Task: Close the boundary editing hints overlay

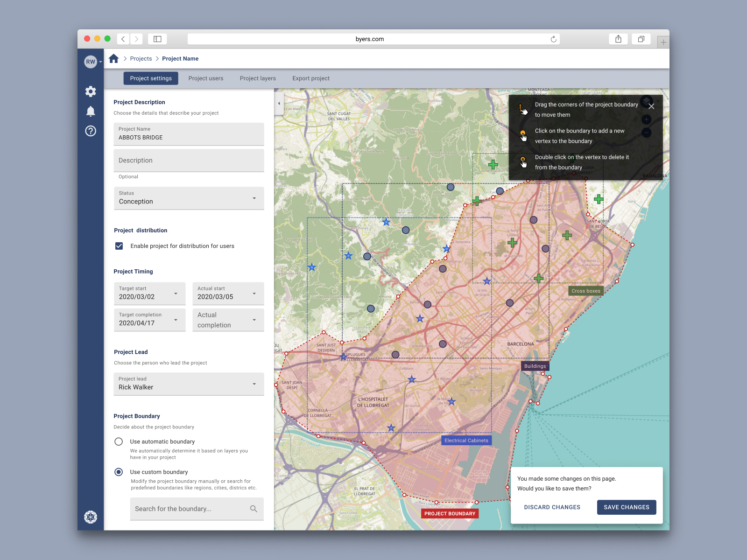Action: click(x=651, y=106)
